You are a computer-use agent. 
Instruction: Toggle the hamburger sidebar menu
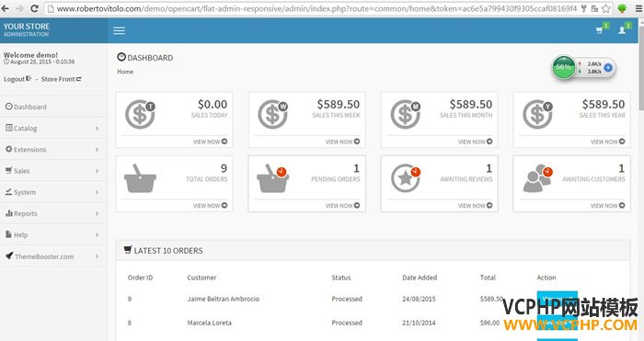pos(119,30)
